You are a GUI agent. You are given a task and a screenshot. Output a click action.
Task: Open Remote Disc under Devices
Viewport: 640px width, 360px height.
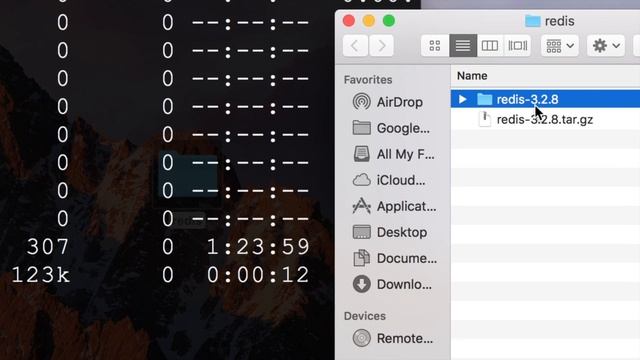click(393, 338)
